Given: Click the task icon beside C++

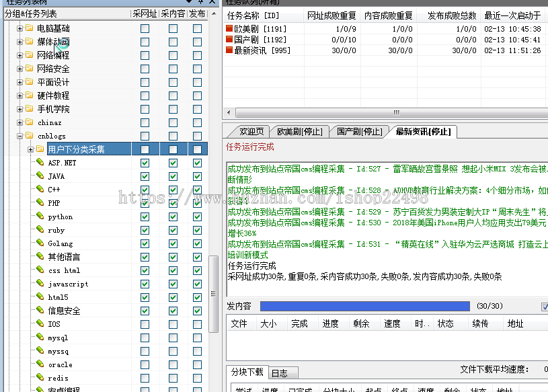Looking at the screenshot, I should coord(40,189).
